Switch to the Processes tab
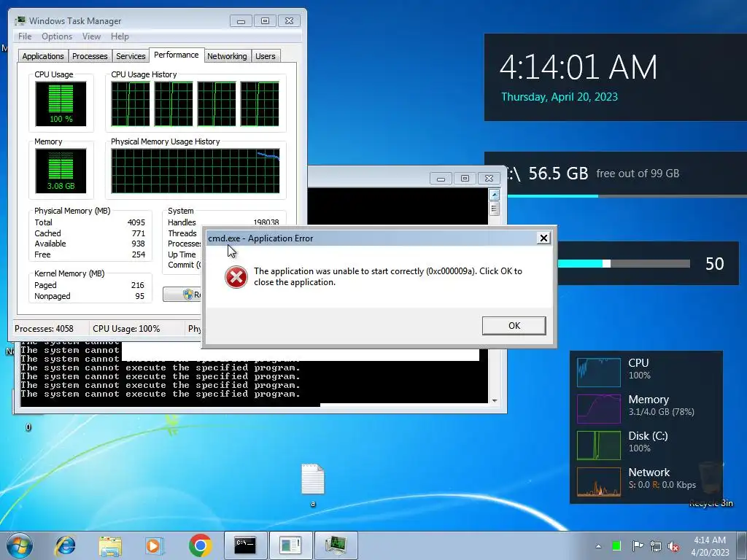This screenshot has width=747, height=560. click(x=90, y=56)
